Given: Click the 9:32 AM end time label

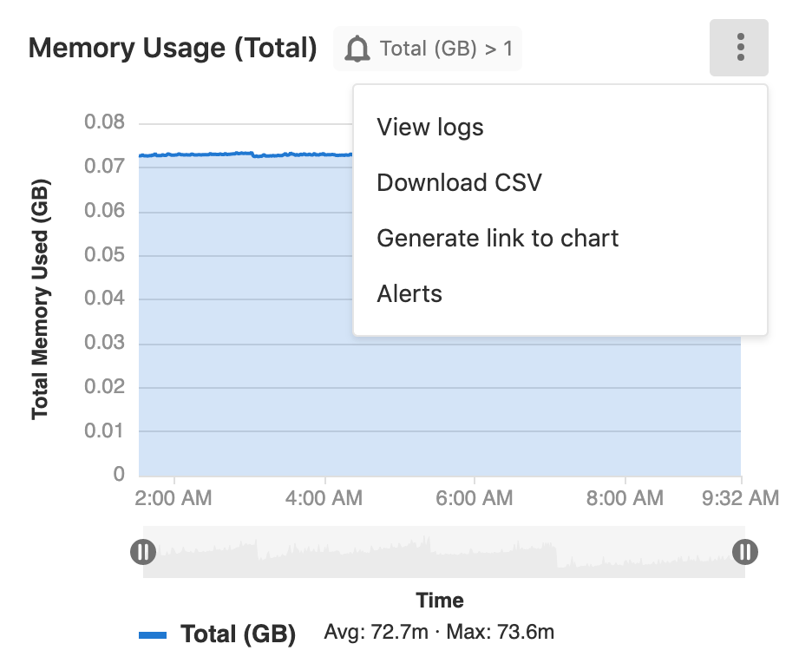Looking at the screenshot, I should point(741,498).
